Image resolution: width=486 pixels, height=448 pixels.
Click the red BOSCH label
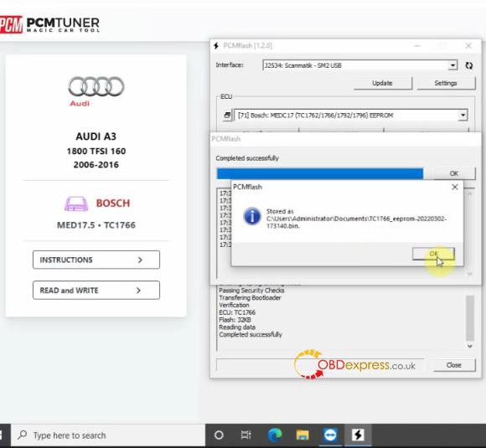tap(113, 203)
